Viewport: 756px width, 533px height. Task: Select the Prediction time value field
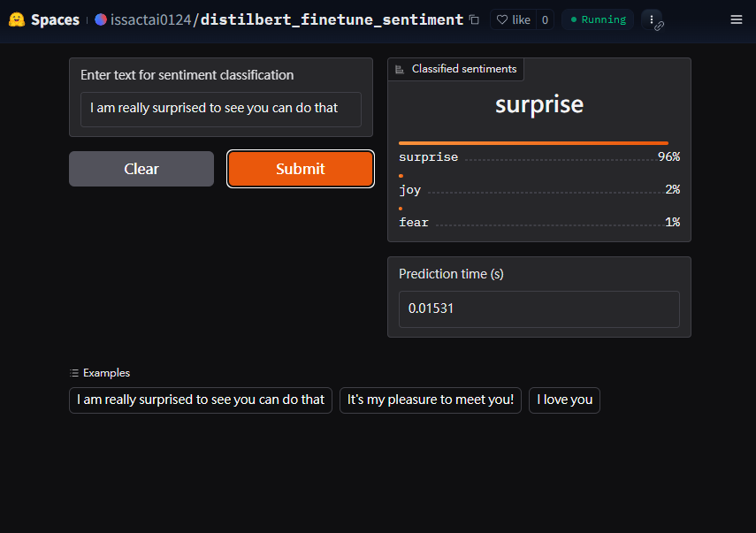(x=539, y=308)
